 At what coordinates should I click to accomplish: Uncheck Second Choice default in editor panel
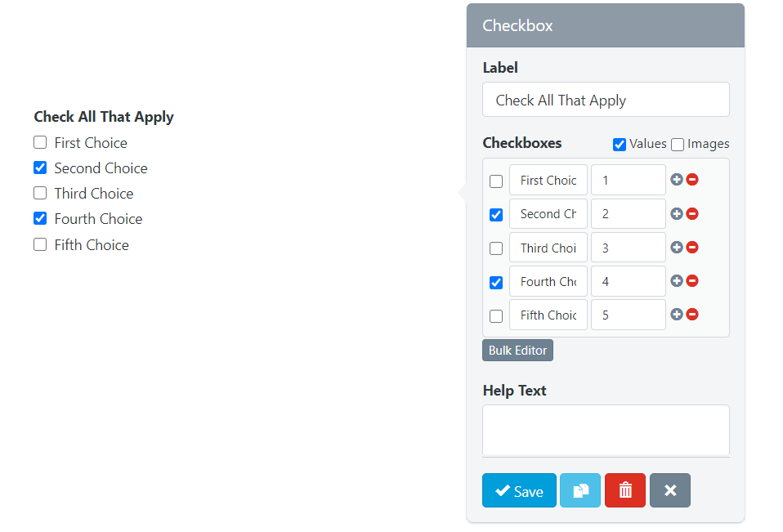click(x=496, y=215)
